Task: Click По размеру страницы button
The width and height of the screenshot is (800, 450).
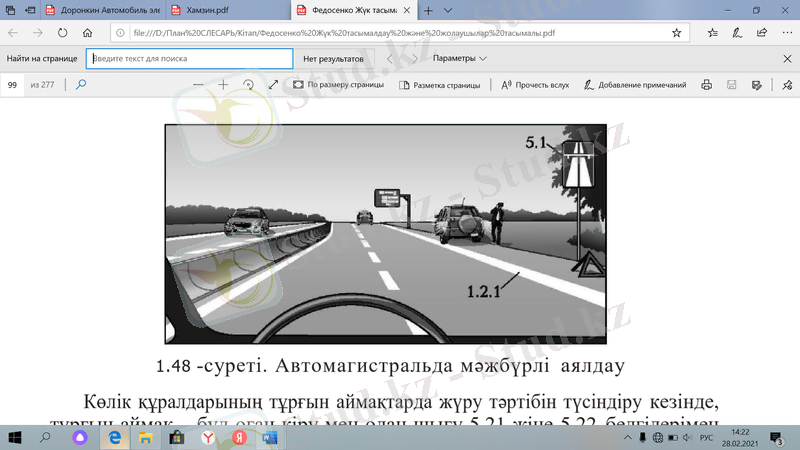Action: click(338, 85)
